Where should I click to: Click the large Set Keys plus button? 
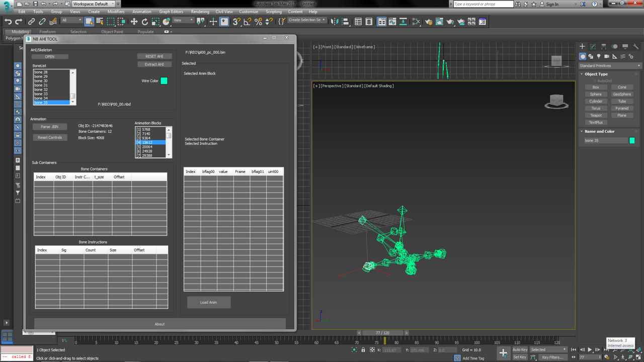503,353
